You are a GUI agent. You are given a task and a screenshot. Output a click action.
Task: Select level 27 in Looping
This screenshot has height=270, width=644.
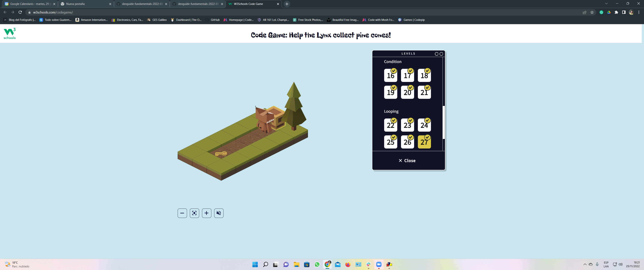(424, 142)
